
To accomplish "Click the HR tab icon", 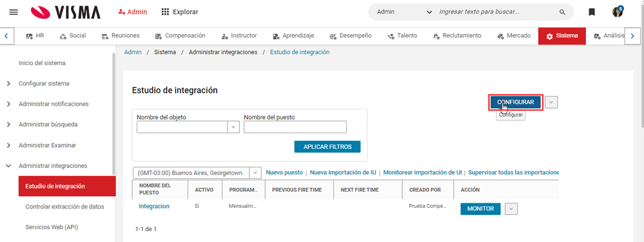I will click(x=29, y=36).
